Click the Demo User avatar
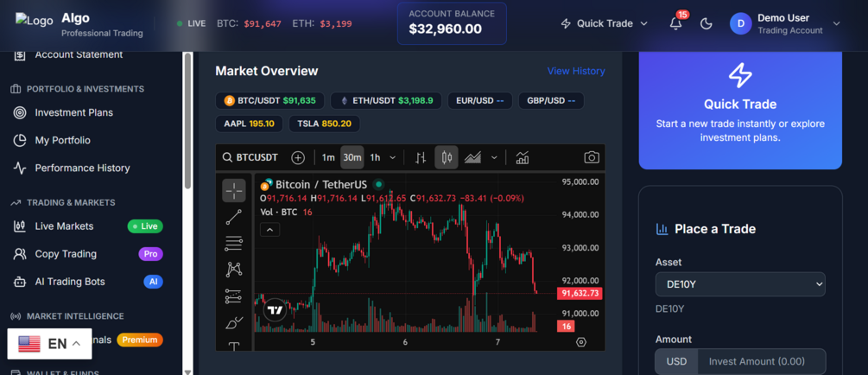 (x=740, y=24)
